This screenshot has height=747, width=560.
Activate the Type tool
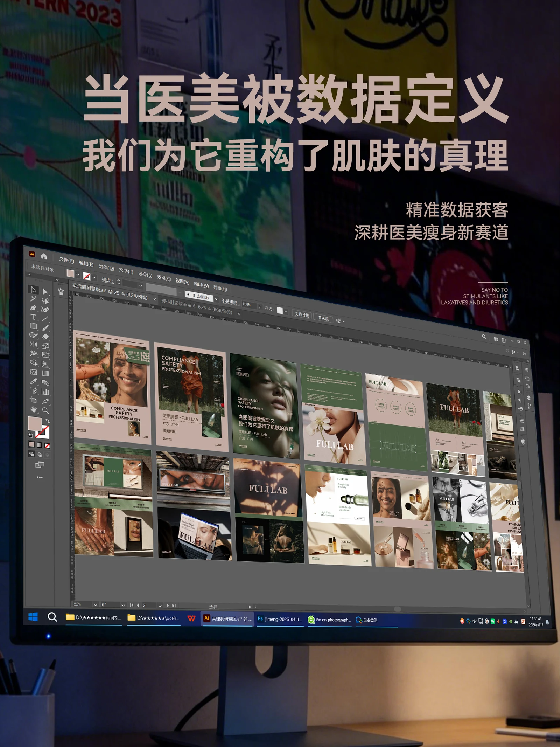point(33,317)
